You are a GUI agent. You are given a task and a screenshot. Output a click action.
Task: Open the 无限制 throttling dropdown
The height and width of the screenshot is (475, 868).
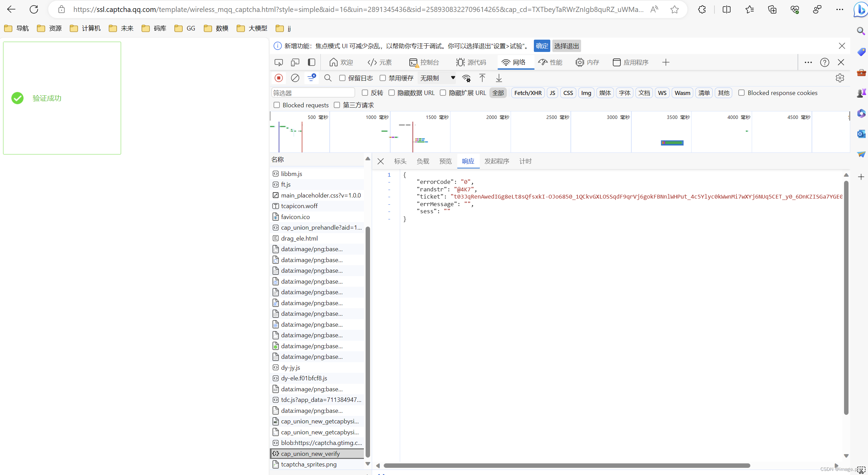tap(437, 78)
